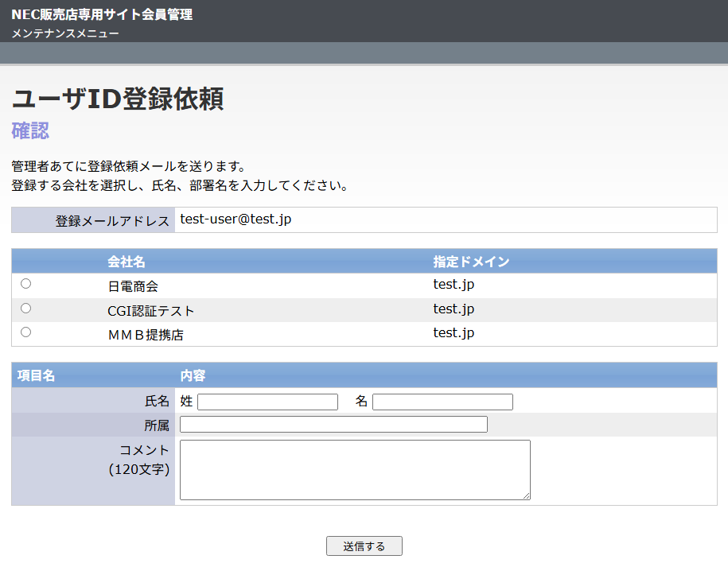Click the 項目名 column header
728x567 pixels.
pyautogui.click(x=36, y=375)
